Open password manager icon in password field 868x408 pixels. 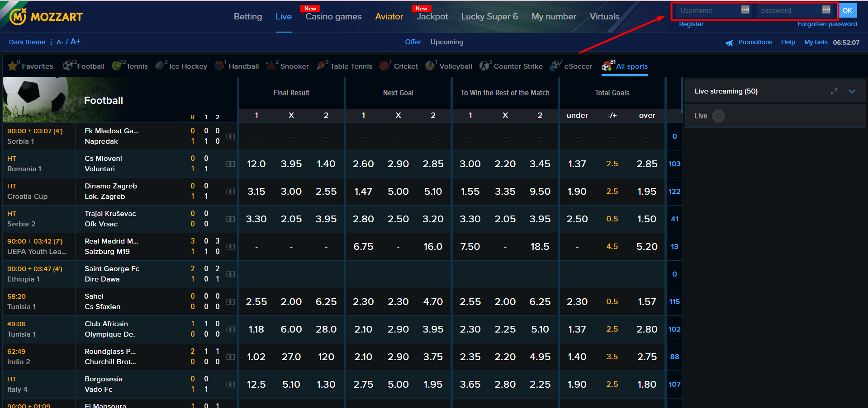[826, 10]
